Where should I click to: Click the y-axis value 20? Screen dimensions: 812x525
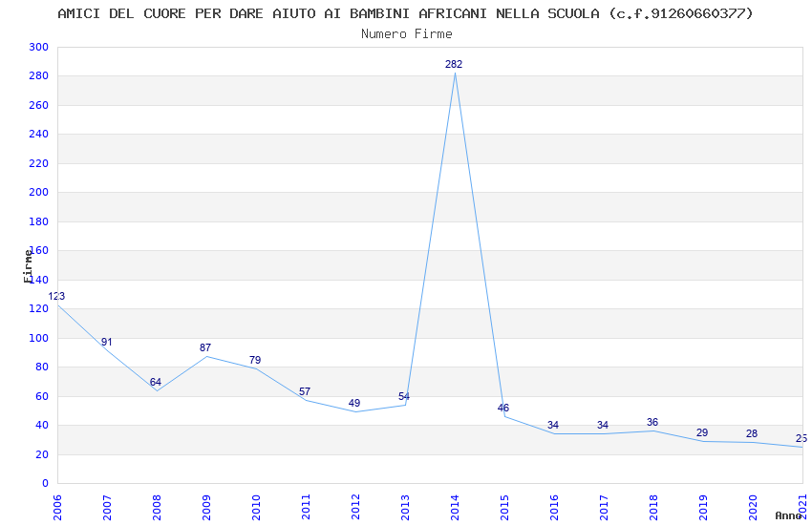click(x=42, y=454)
